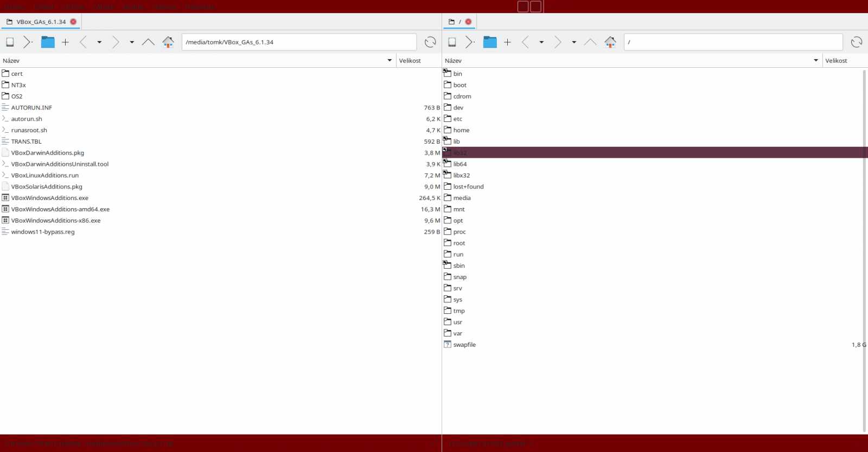
Task: Reload the right pane listing
Action: [857, 42]
